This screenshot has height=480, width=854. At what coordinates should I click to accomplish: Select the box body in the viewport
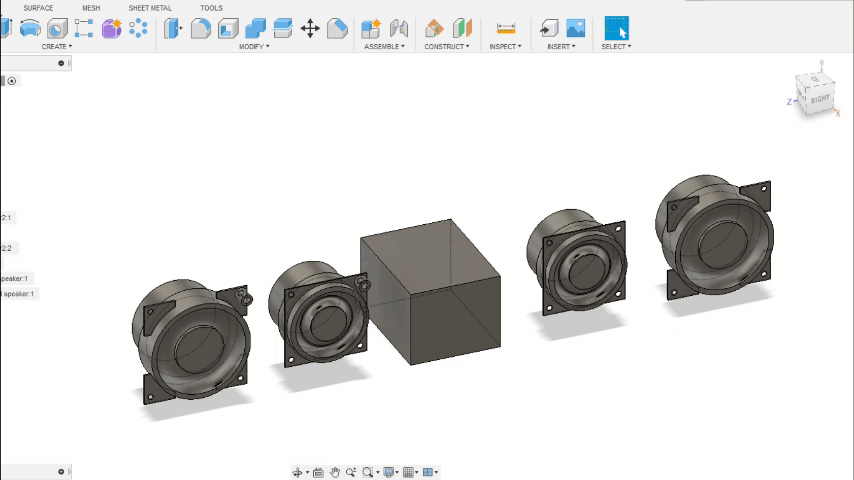[x=430, y=292]
